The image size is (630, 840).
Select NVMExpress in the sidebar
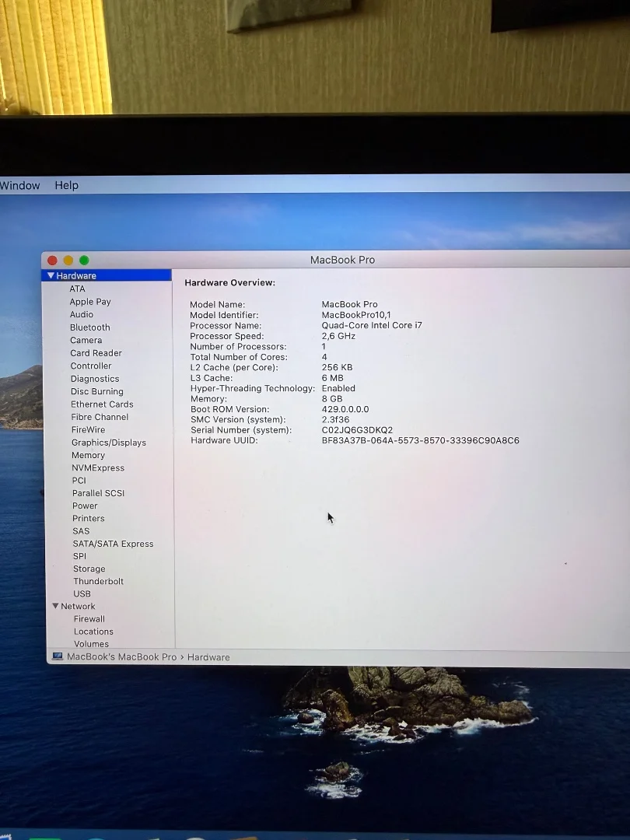pyautogui.click(x=98, y=467)
